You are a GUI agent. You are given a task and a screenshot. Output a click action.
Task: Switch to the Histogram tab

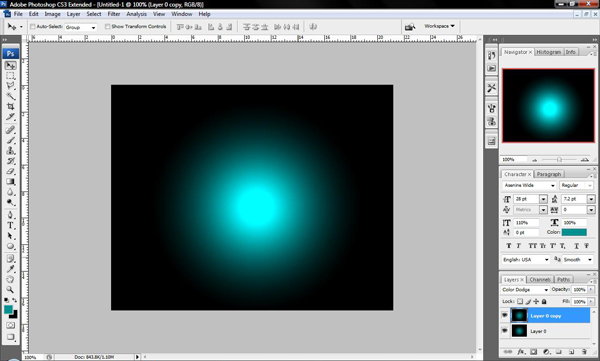click(x=548, y=52)
